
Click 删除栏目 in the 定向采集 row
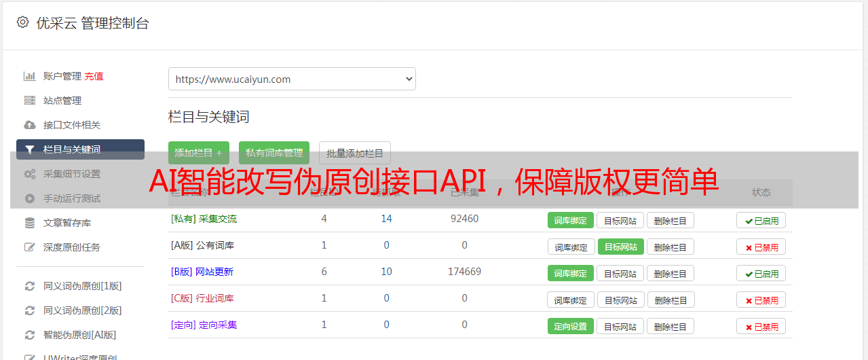pyautogui.click(x=670, y=326)
